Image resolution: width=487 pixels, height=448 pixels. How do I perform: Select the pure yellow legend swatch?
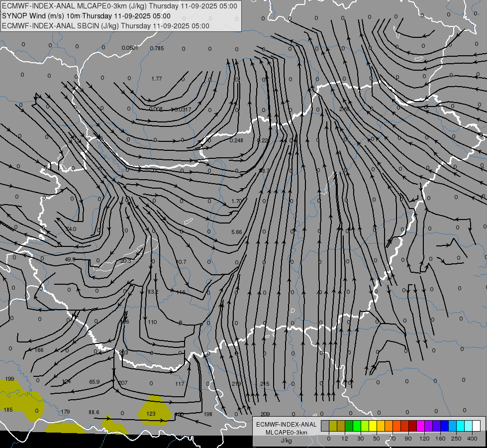373,426
